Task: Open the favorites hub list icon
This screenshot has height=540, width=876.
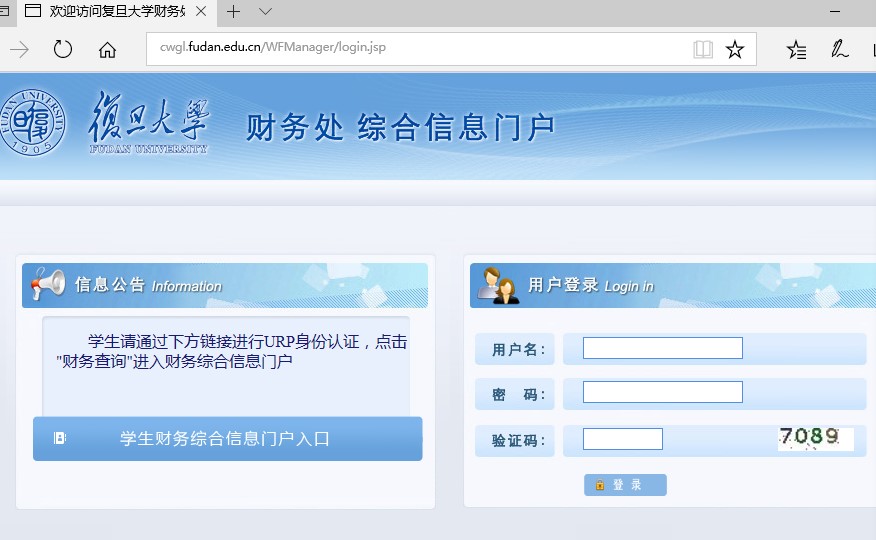Action: pyautogui.click(x=796, y=50)
